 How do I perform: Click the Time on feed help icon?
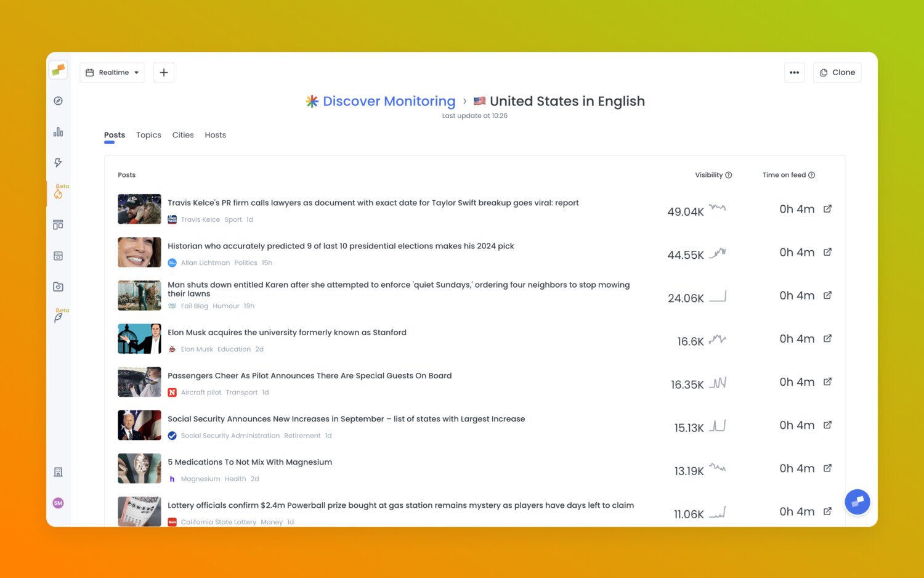[812, 175]
